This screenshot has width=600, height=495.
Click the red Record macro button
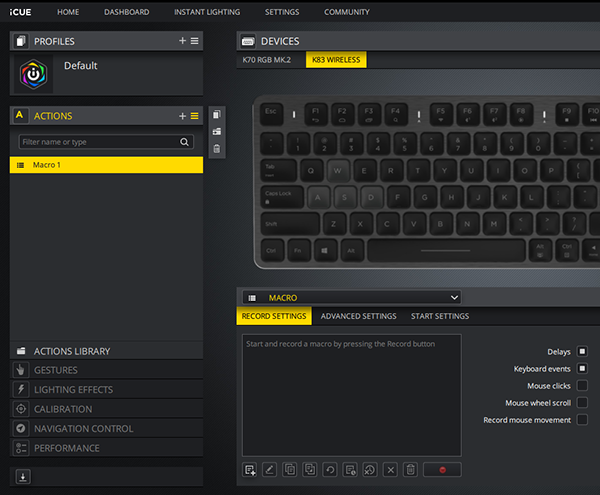pyautogui.click(x=441, y=469)
